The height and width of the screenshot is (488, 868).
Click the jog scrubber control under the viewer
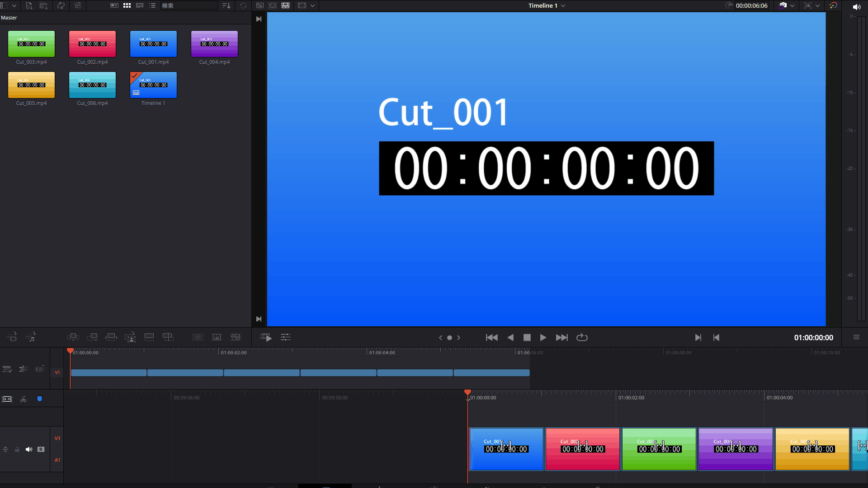[450, 338]
